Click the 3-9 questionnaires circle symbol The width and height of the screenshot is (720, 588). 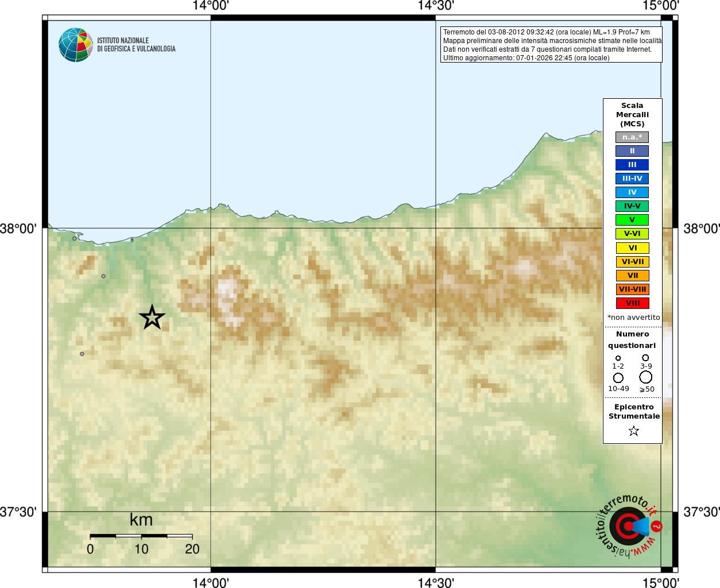[x=645, y=358]
